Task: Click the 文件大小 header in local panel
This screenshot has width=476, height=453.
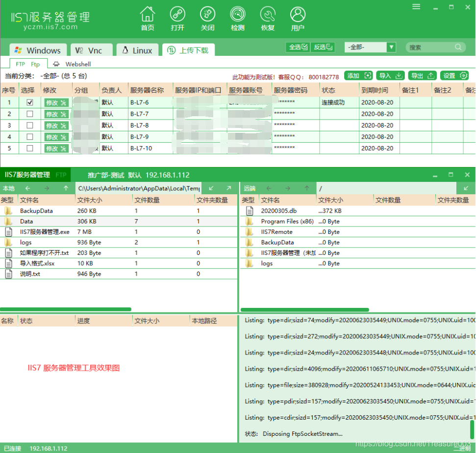Action: [103, 200]
